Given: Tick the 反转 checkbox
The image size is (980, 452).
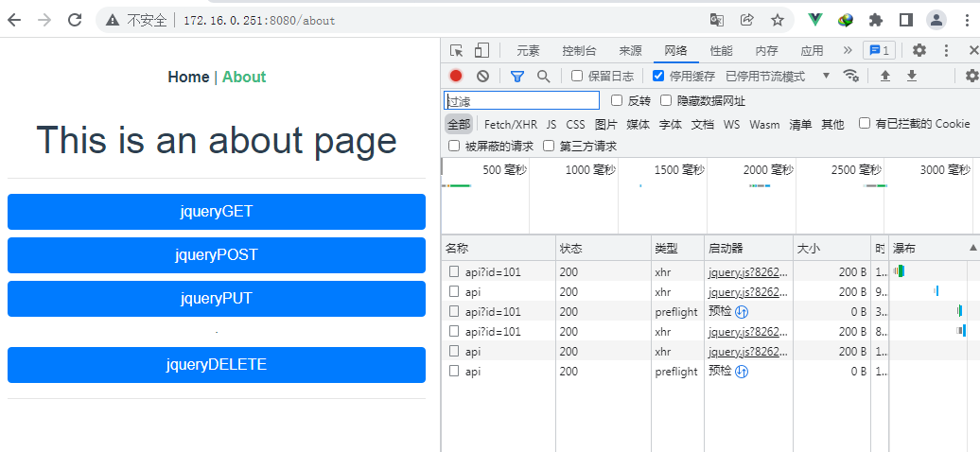Looking at the screenshot, I should pyautogui.click(x=617, y=100).
